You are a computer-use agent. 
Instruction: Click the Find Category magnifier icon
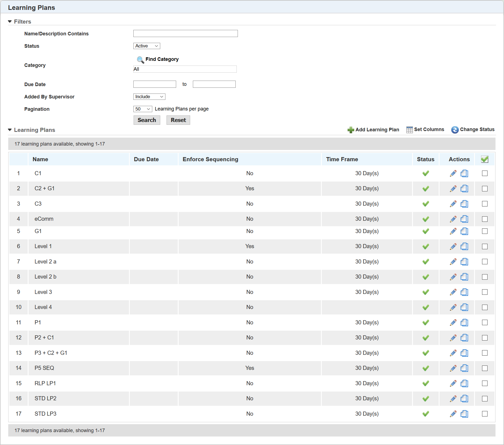pyautogui.click(x=140, y=59)
